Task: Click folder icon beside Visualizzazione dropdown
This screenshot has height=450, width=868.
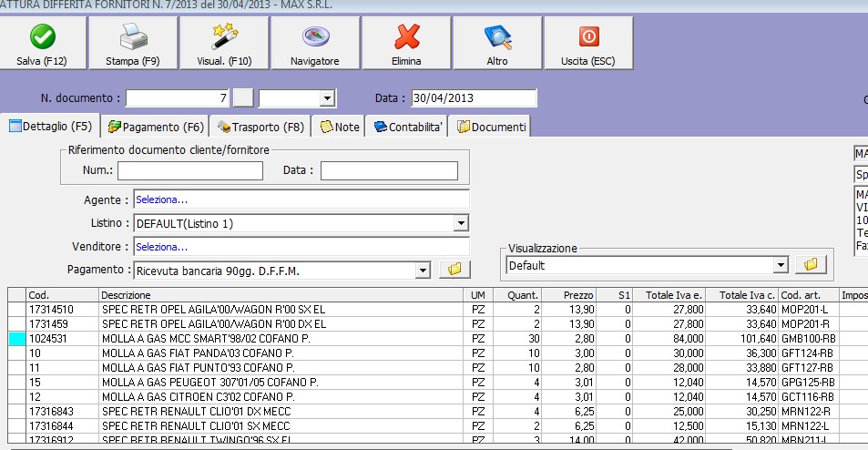Action: [810, 265]
